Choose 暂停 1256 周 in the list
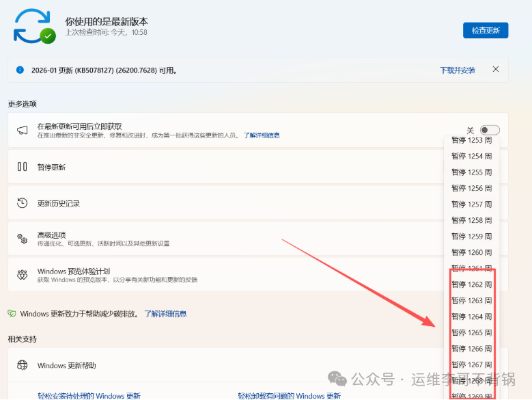The width and height of the screenshot is (532, 400). 472,188
